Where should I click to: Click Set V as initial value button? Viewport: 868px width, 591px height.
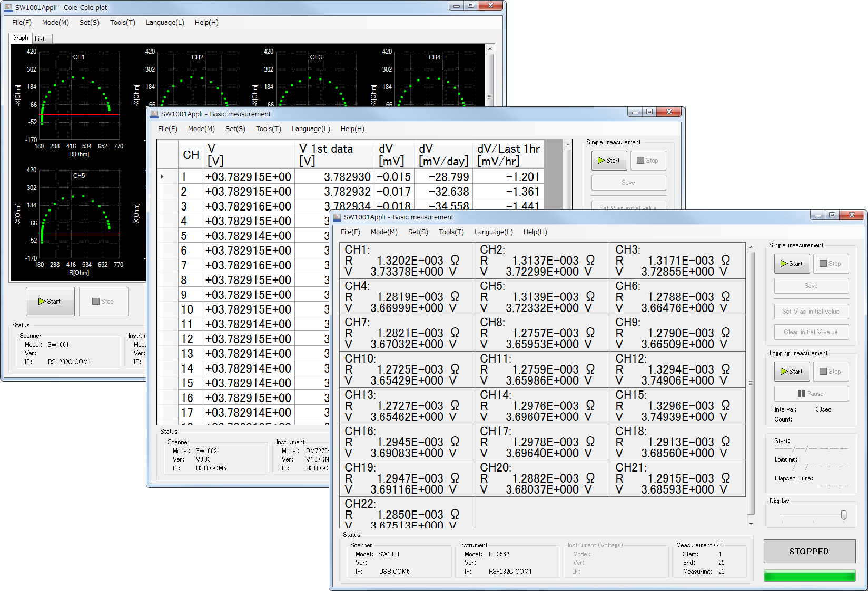(812, 312)
